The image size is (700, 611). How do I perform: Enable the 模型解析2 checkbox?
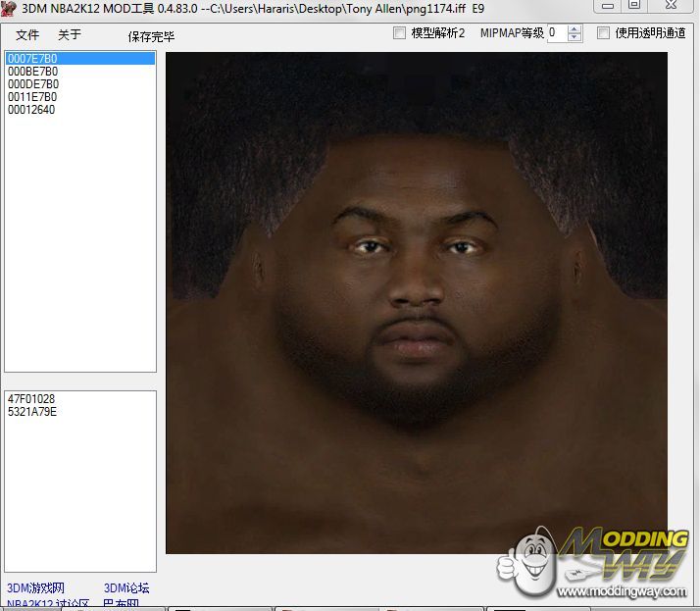point(400,33)
